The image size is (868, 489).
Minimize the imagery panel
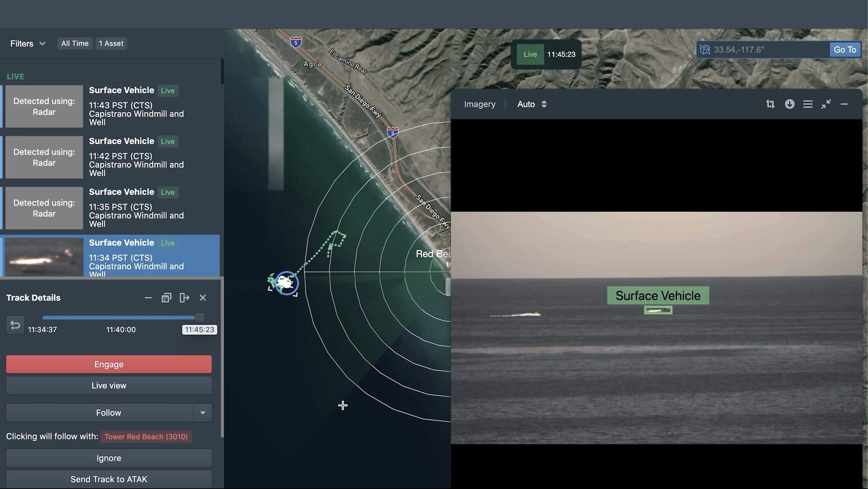click(844, 104)
